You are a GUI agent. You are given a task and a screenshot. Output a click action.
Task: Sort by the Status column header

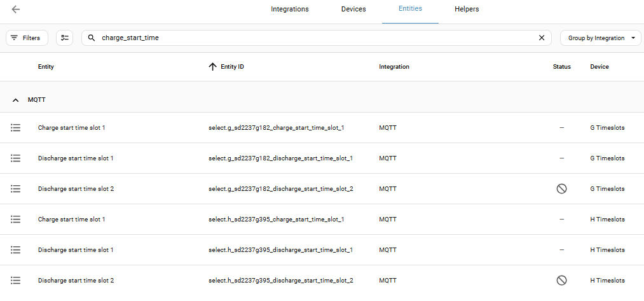pos(561,67)
